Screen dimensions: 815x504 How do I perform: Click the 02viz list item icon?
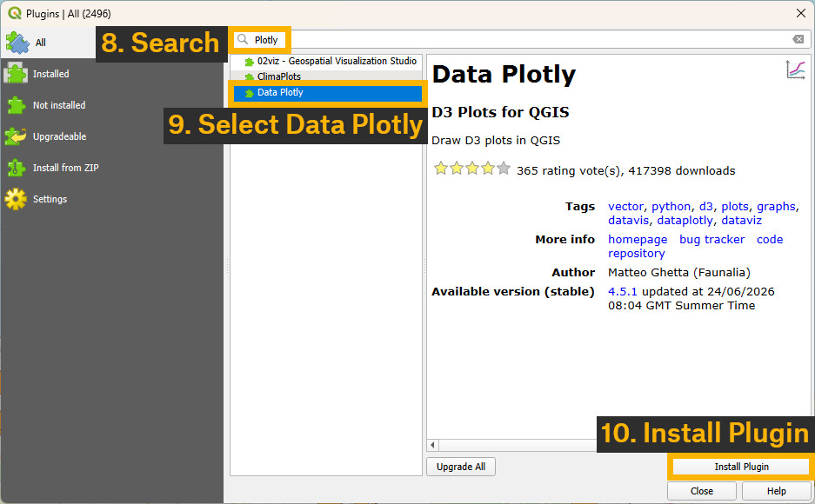pos(249,62)
